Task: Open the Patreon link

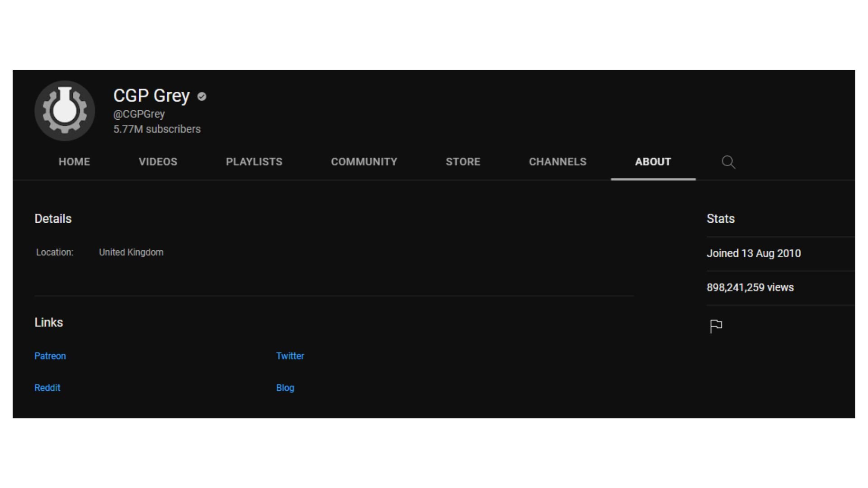Action: point(50,356)
